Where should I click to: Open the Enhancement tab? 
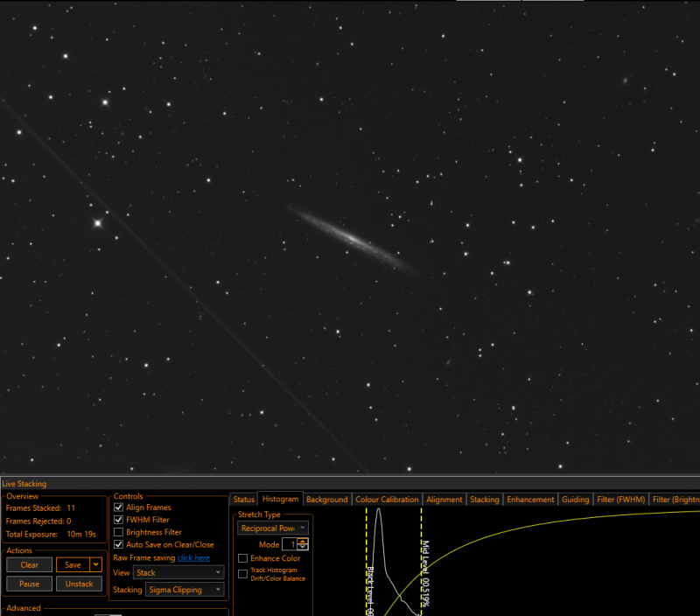click(x=530, y=500)
